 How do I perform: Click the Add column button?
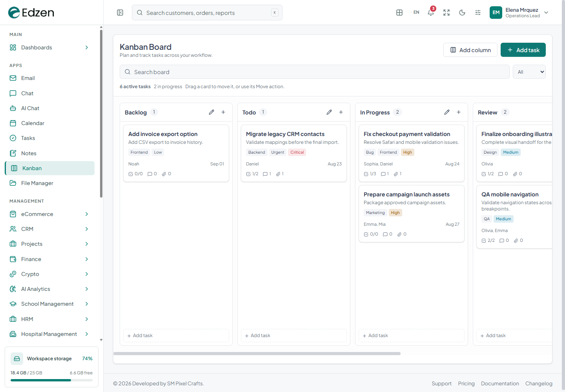[x=470, y=50]
